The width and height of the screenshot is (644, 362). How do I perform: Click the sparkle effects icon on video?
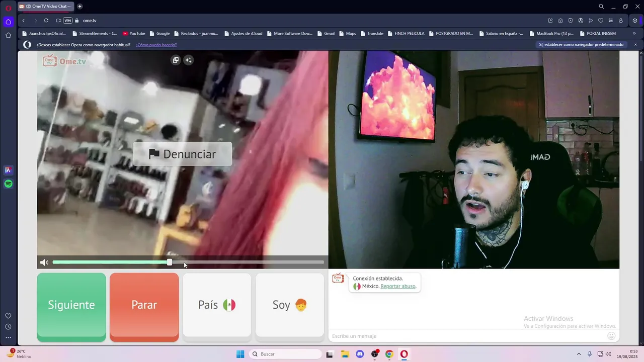click(188, 60)
